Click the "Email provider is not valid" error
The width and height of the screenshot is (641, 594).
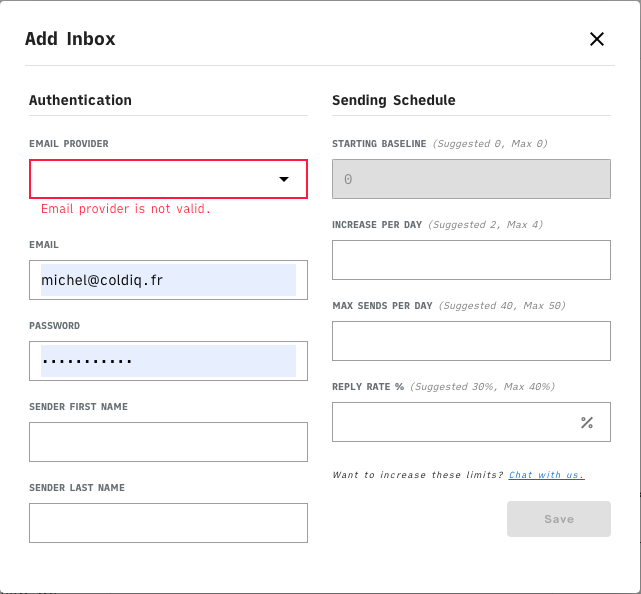(126, 210)
